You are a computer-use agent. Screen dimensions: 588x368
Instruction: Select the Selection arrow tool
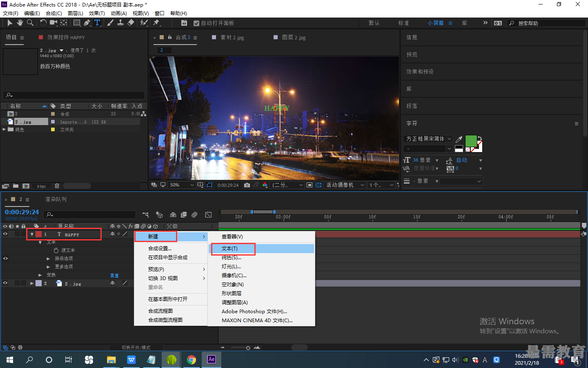[x=10, y=23]
